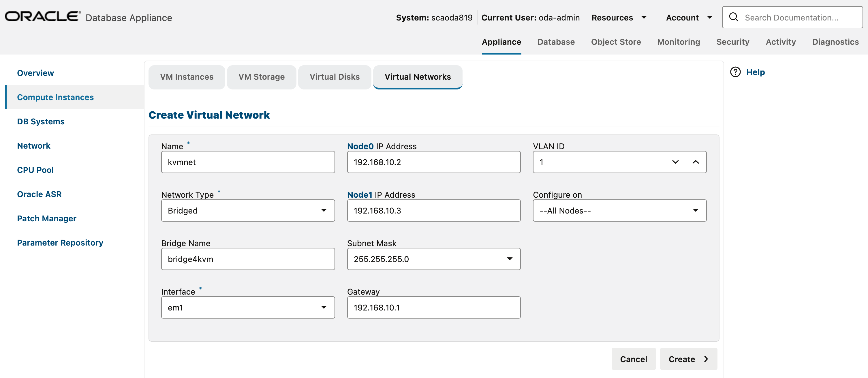This screenshot has height=378, width=868.
Task: Open the Configure on dropdown
Action: (696, 210)
